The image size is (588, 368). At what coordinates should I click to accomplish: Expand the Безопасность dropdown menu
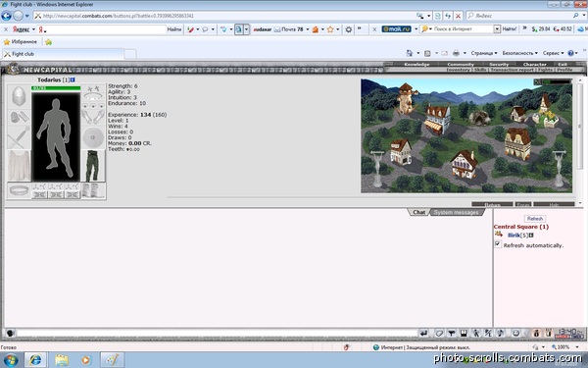519,53
